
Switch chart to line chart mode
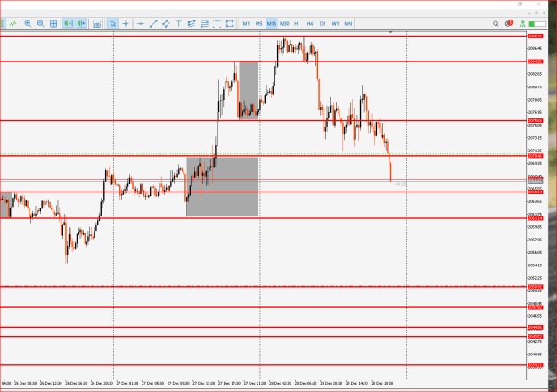coord(13,24)
